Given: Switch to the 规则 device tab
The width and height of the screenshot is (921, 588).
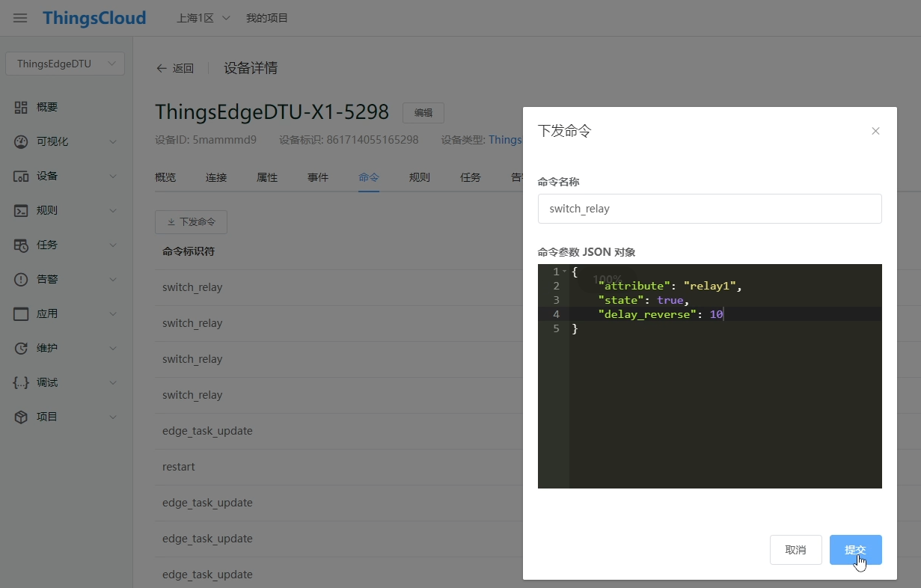Looking at the screenshot, I should click(x=420, y=177).
